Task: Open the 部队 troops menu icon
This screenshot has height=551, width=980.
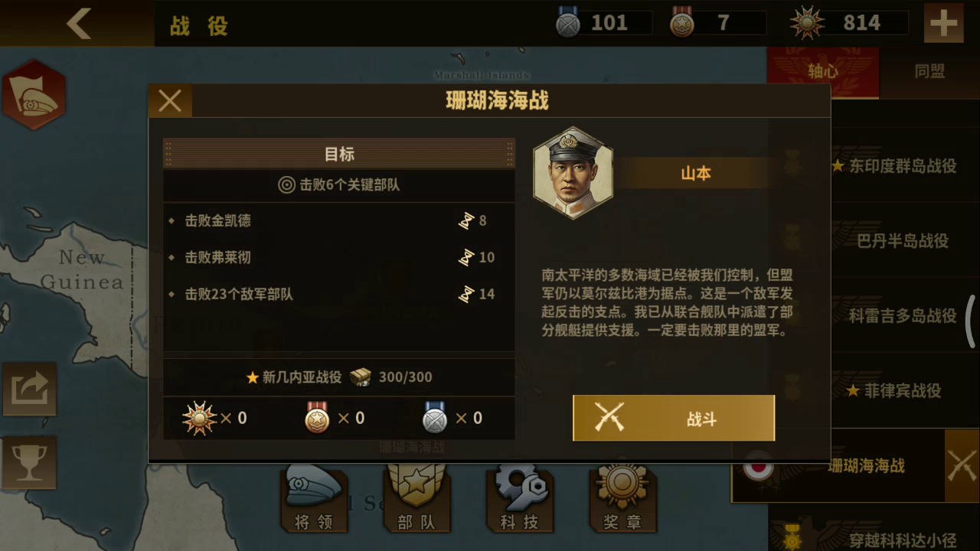Action: [x=416, y=500]
